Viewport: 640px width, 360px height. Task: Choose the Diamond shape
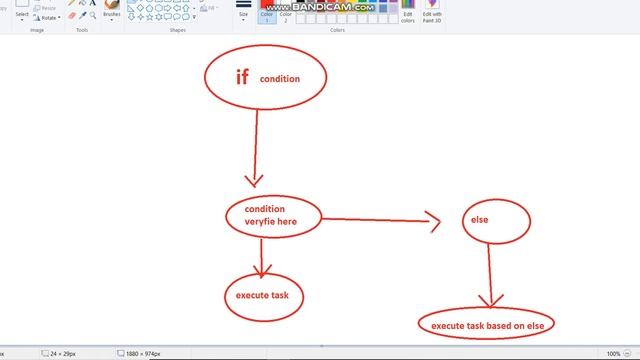coord(140,8)
